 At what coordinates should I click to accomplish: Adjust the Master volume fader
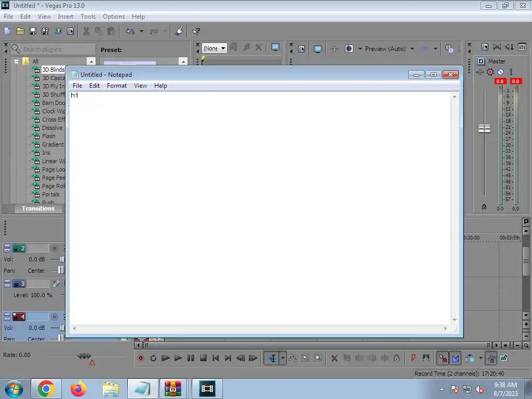click(484, 129)
